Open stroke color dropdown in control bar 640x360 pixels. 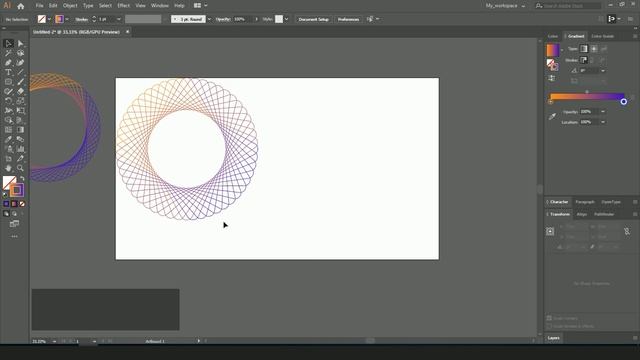(x=67, y=19)
